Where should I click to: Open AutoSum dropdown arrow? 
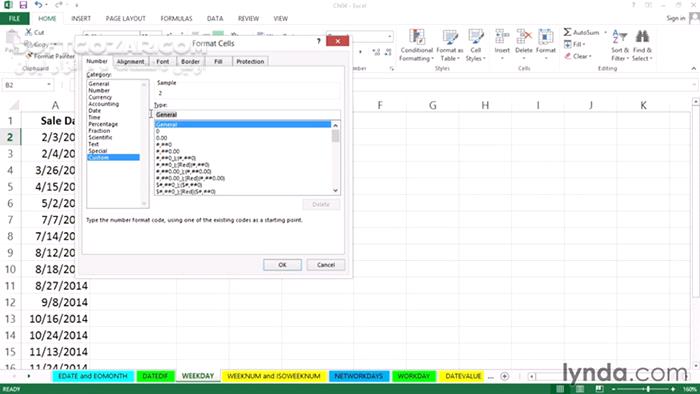[605, 33]
